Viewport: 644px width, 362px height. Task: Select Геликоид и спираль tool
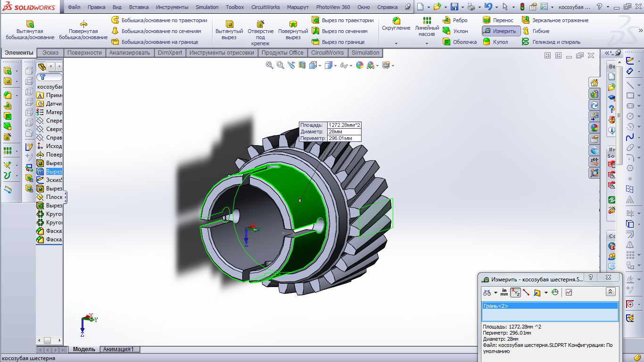click(551, 42)
